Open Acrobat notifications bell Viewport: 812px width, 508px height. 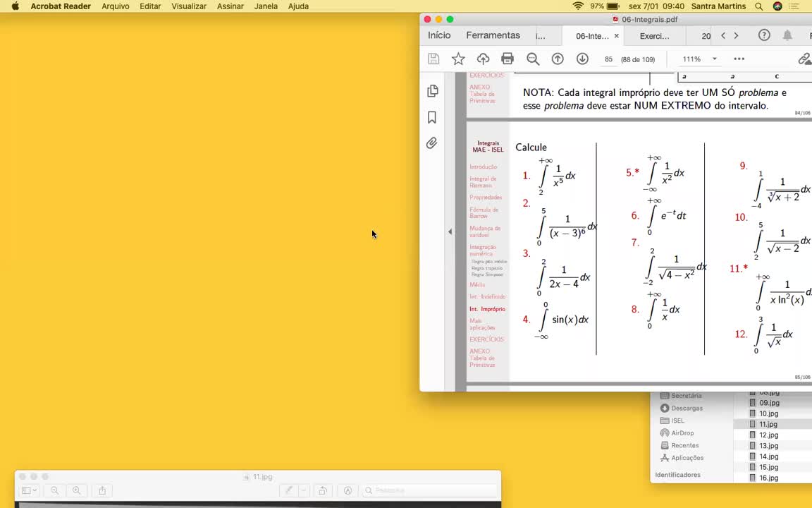[x=787, y=35]
